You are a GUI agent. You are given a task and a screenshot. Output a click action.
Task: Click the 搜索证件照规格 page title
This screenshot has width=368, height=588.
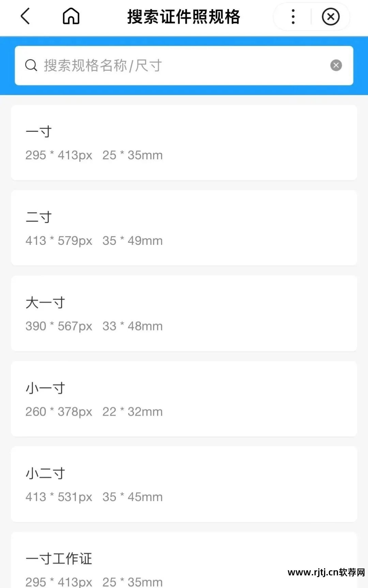tap(184, 17)
